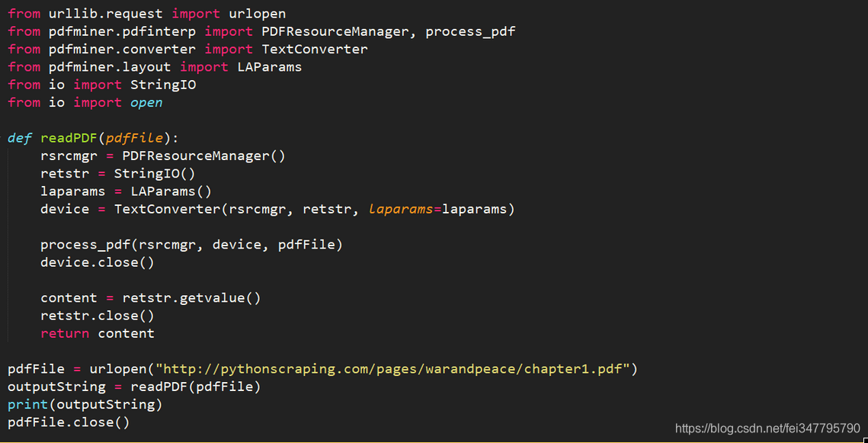Viewport: 868px width, 443px height.
Task: Click 'outputString' in the readPDF assignment line
Action: pyautogui.click(x=57, y=386)
